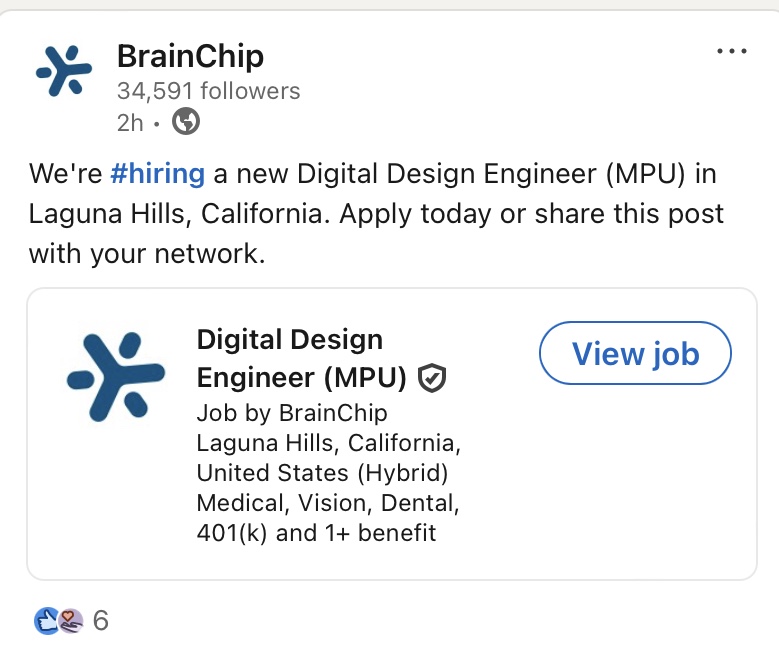779x651 pixels.
Task: Click the second reaction icon beside Like
Action: (69, 621)
